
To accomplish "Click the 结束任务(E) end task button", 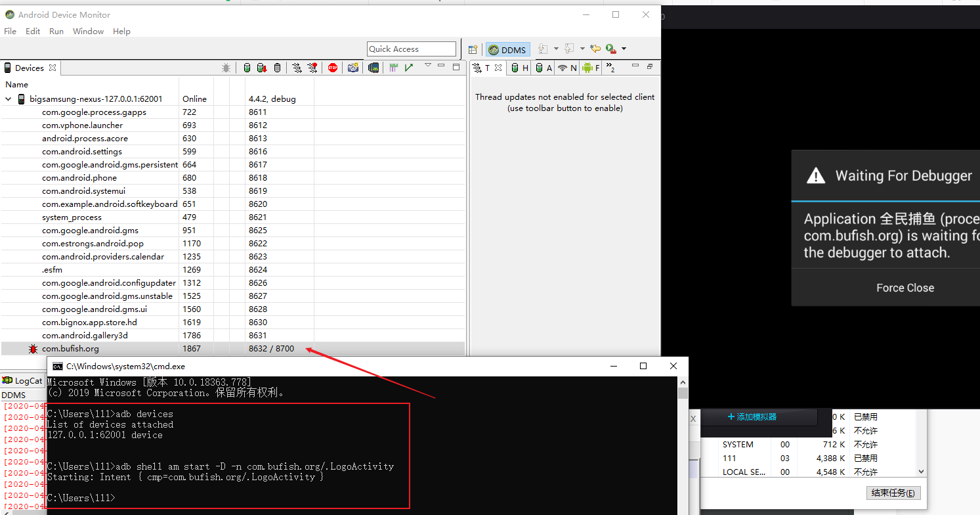I will pyautogui.click(x=893, y=493).
